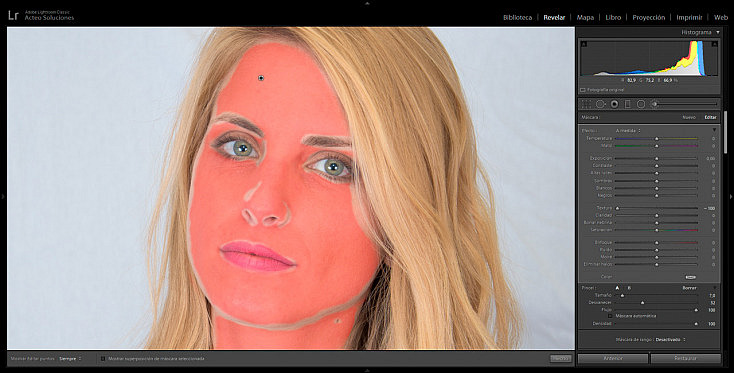The height and width of the screenshot is (373, 734).
Task: Toggle highlight clipping indicator in histogram
Action: 714,44
